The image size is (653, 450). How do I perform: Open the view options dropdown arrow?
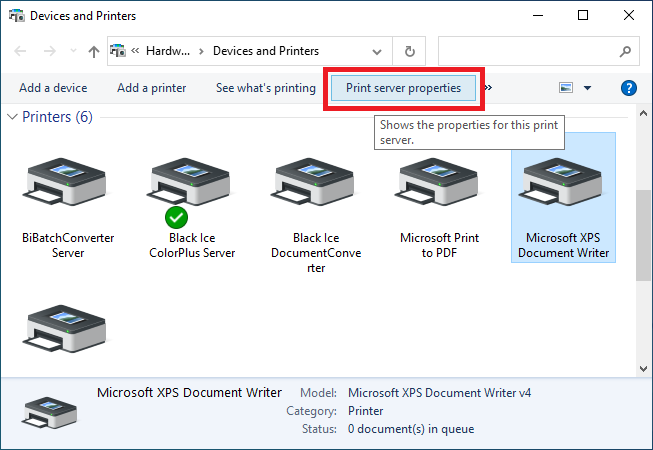[587, 88]
